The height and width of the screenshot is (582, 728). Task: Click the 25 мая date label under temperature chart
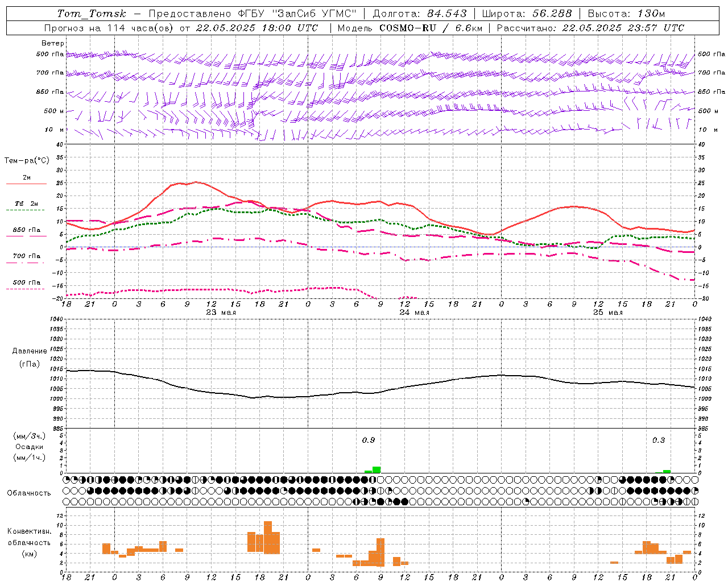[x=607, y=313]
